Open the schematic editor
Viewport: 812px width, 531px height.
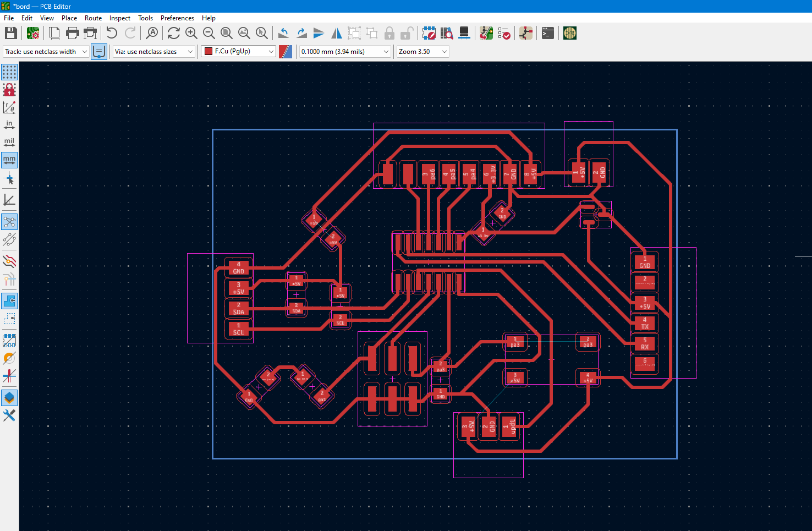[x=526, y=34]
